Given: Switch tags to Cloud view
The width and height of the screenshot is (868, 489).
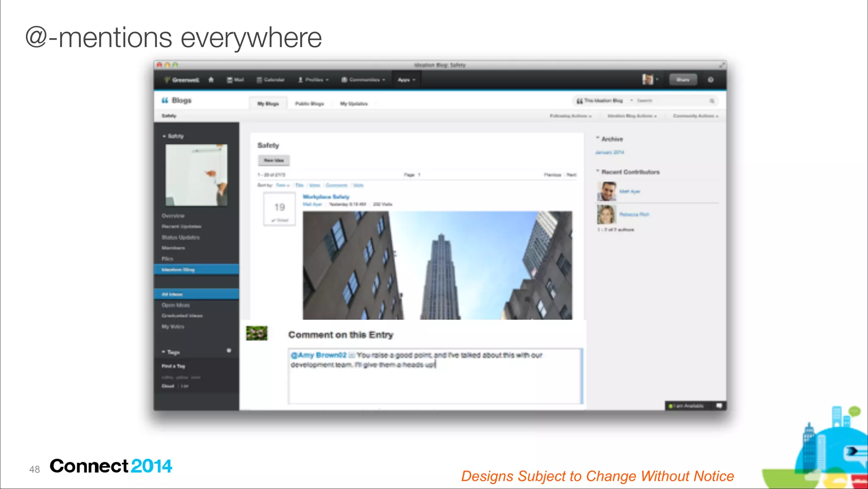Looking at the screenshot, I should tap(168, 386).
